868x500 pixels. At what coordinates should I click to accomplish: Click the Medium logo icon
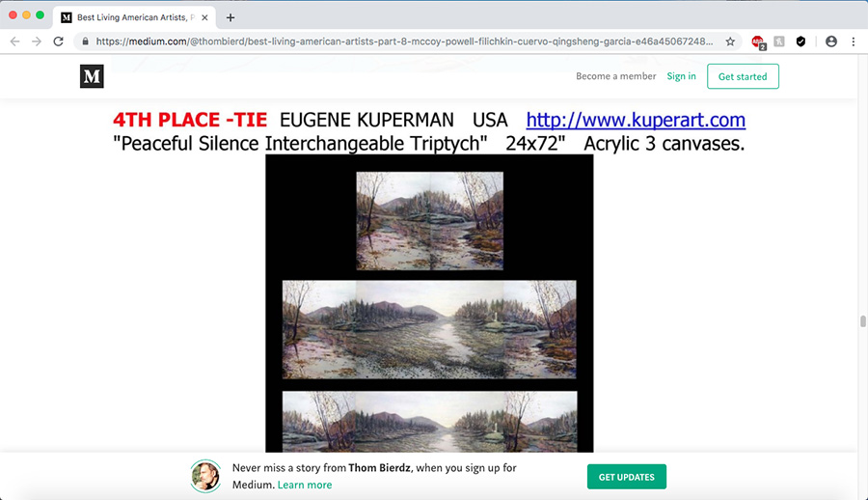(x=92, y=76)
